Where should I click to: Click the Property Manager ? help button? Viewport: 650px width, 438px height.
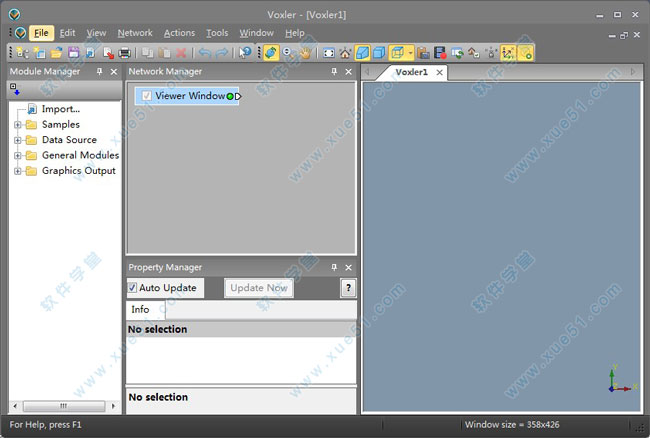[x=348, y=288]
